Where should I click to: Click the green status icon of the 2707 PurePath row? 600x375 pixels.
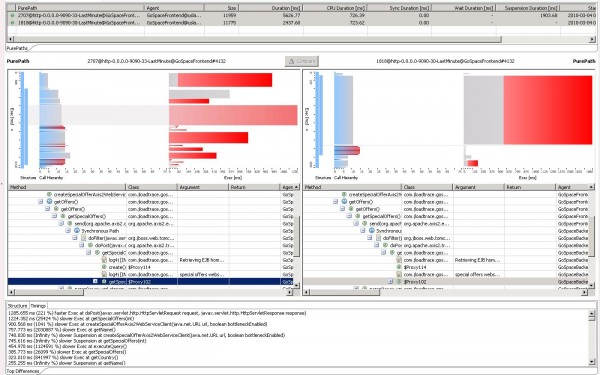(x=12, y=15)
